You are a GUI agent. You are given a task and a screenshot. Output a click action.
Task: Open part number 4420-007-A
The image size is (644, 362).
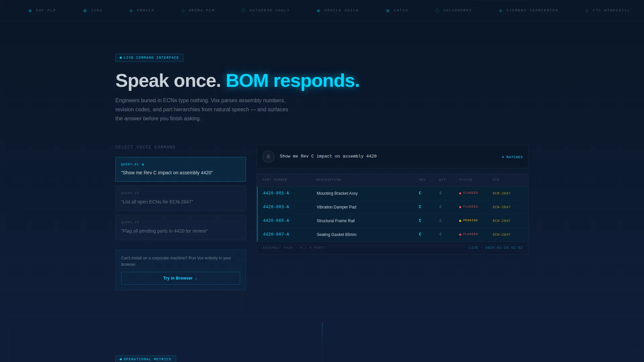(276, 234)
